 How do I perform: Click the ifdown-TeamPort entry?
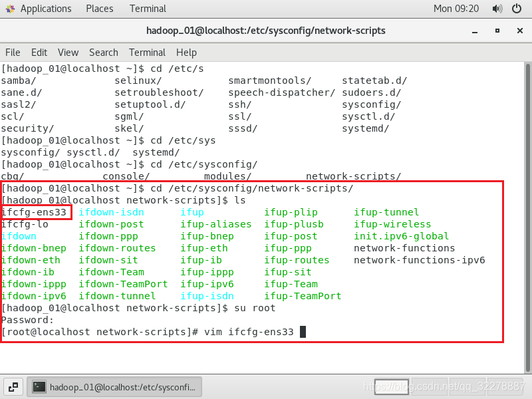(123, 285)
